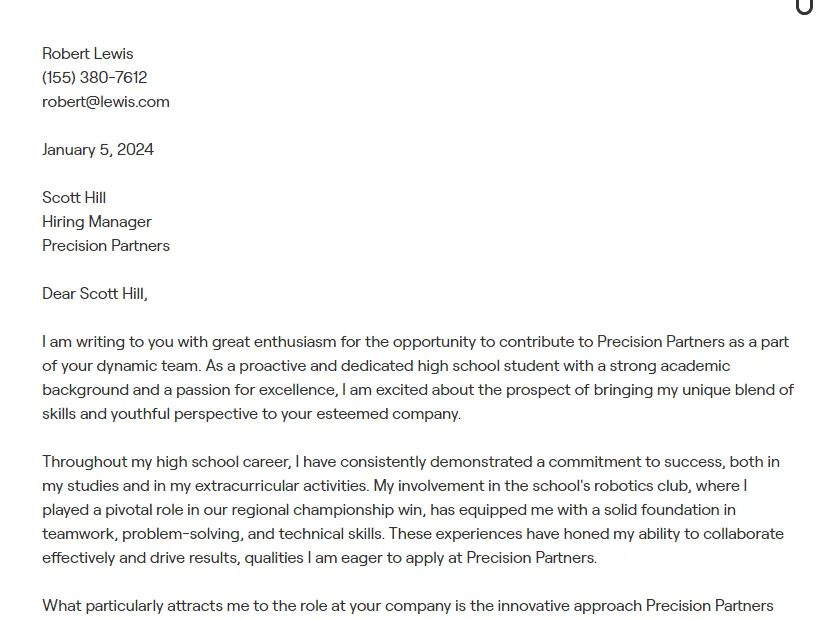
Task: Click the Hiring Manager title line
Action: click(97, 222)
